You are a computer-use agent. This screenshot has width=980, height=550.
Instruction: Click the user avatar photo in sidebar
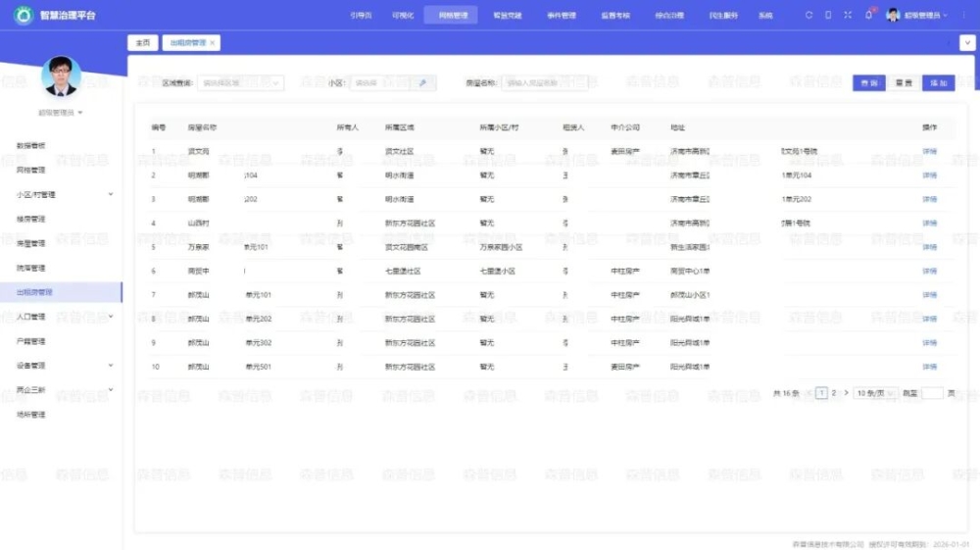click(x=61, y=76)
